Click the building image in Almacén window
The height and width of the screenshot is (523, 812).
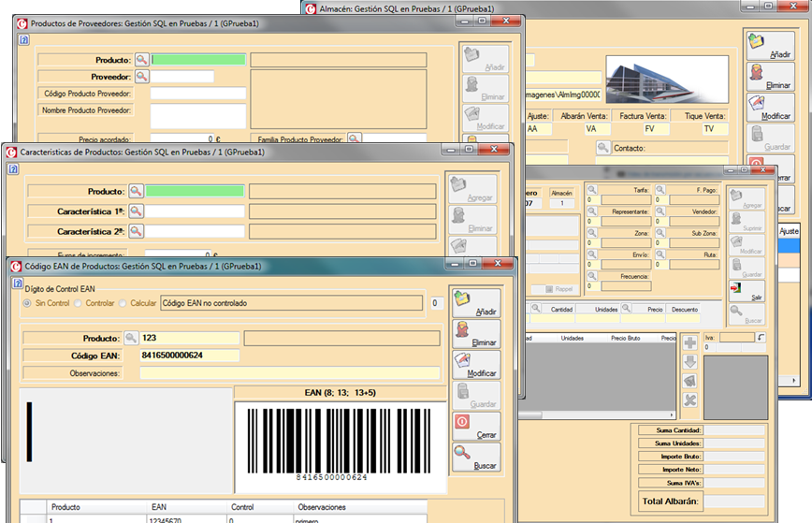[667, 80]
